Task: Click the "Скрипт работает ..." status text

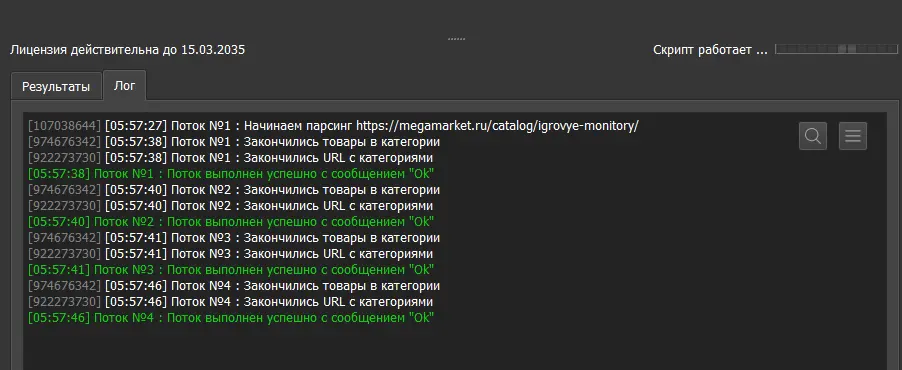Action: [710, 50]
